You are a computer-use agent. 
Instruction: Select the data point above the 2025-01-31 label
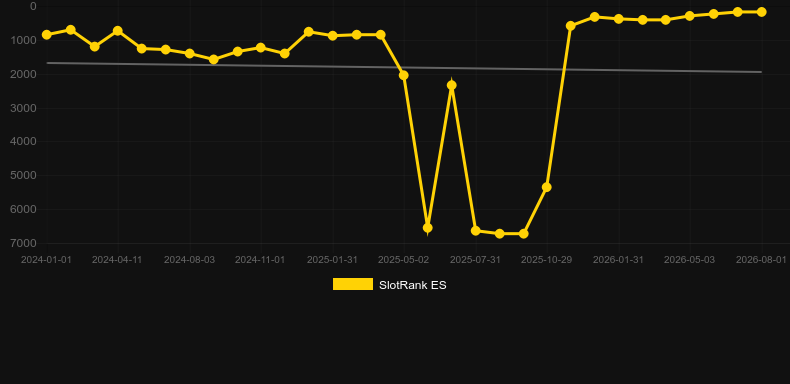[x=333, y=36]
